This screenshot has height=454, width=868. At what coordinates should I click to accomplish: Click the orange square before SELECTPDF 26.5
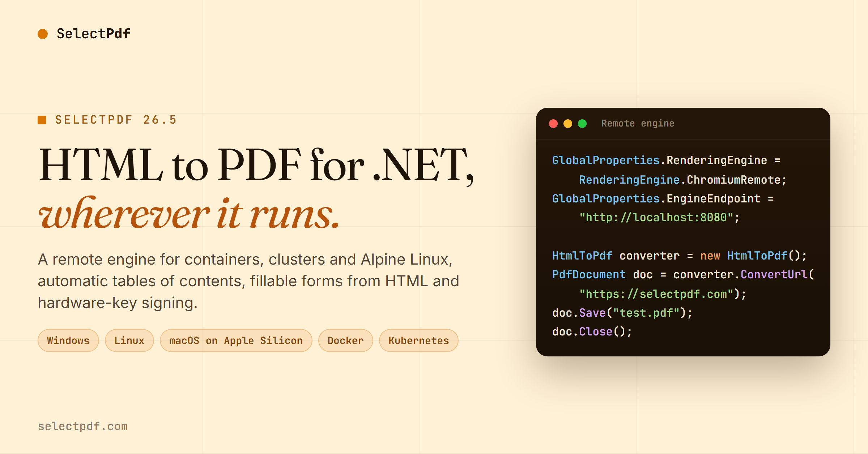[x=42, y=120]
